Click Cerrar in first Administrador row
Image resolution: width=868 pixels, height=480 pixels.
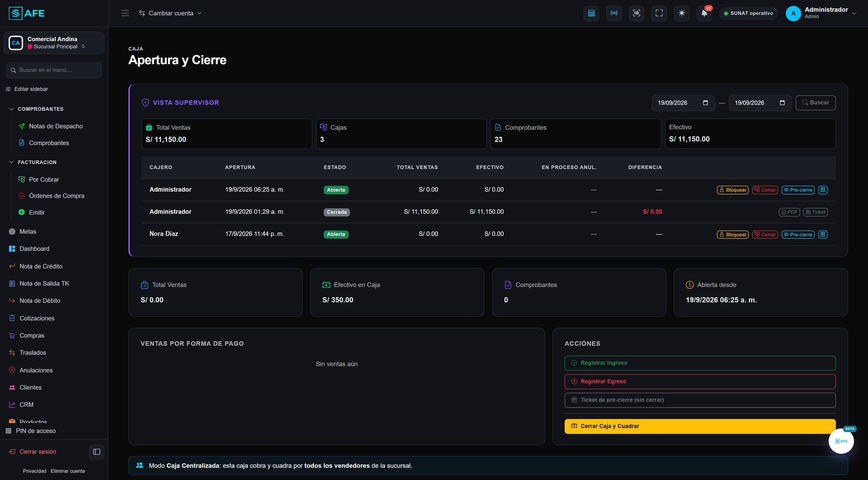click(765, 190)
